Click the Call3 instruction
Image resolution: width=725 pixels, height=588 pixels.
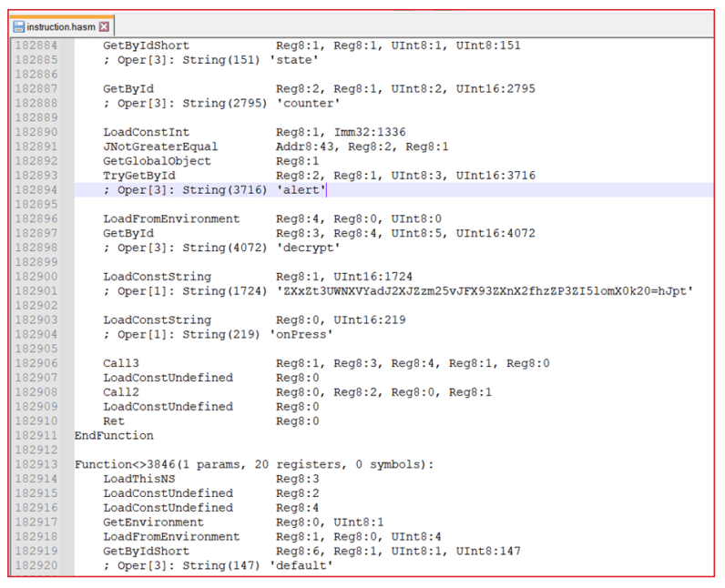click(x=120, y=363)
